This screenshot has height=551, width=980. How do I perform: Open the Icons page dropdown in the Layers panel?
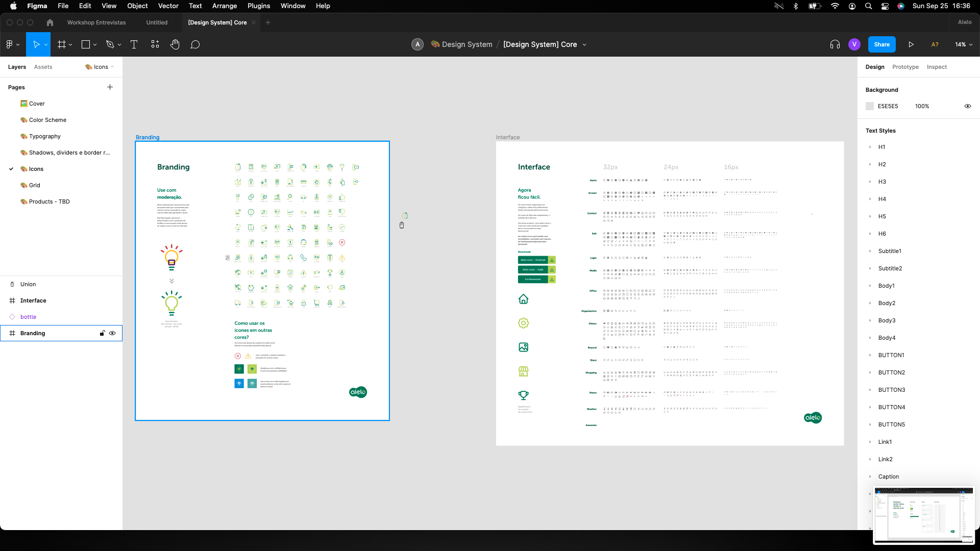100,67
